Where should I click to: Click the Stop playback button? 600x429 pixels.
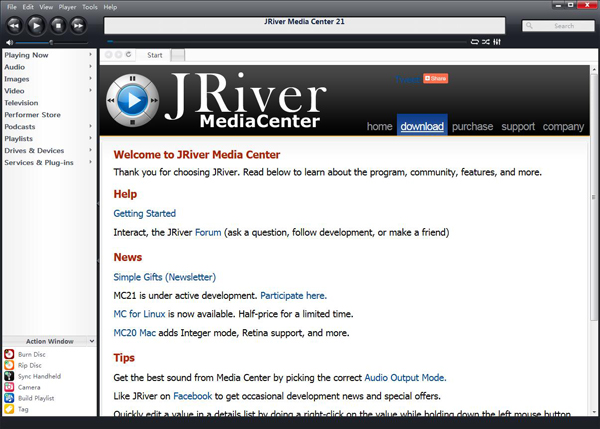click(x=58, y=26)
